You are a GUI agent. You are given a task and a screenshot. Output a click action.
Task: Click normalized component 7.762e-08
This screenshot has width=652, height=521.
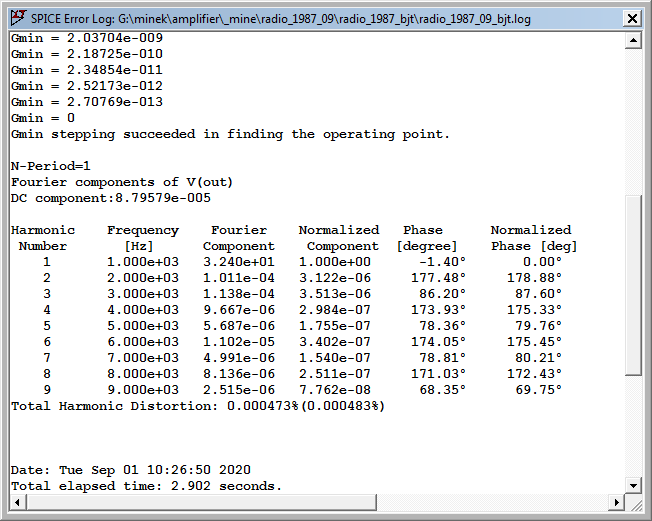335,390
